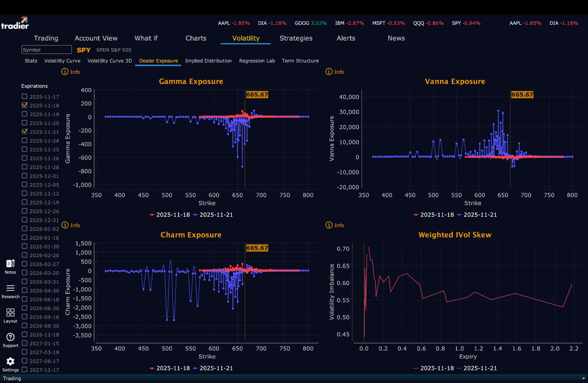Enable the 2025-11-17 expiration checkbox
The image size is (588, 383).
pos(24,96)
